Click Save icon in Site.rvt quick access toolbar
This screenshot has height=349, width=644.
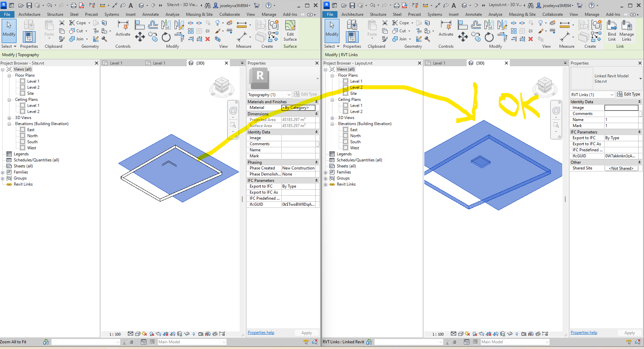(x=29, y=5)
